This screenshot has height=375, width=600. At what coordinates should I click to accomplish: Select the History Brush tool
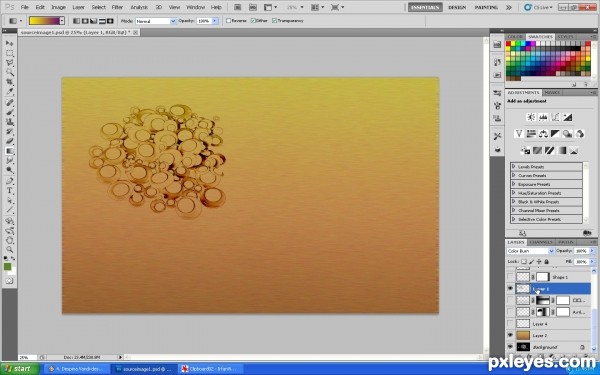(x=10, y=132)
